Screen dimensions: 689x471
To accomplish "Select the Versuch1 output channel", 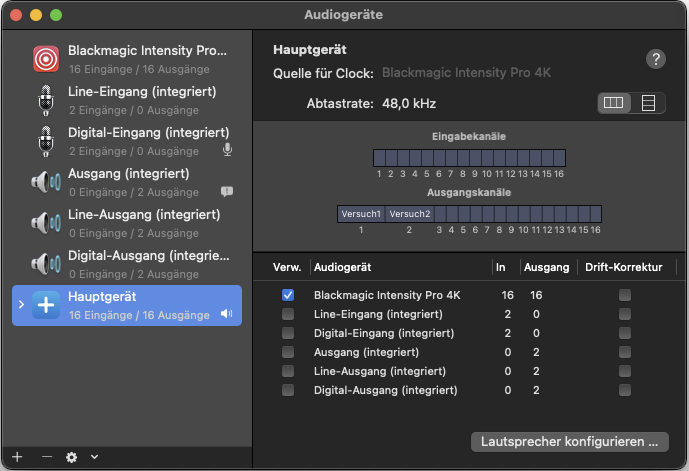I will [361, 214].
